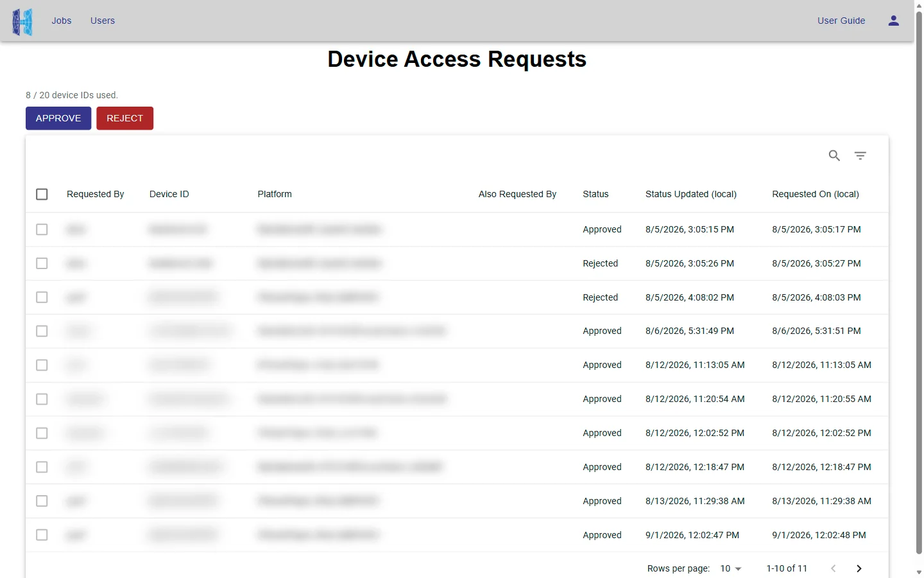Check the row updated 8/12/2026, 11:13:05 AM
The height and width of the screenshot is (578, 924).
click(42, 365)
